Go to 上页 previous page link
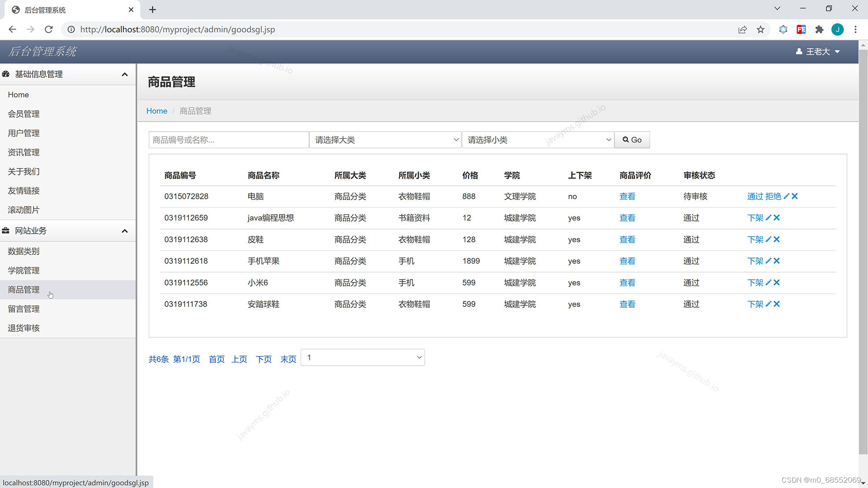 pos(239,359)
